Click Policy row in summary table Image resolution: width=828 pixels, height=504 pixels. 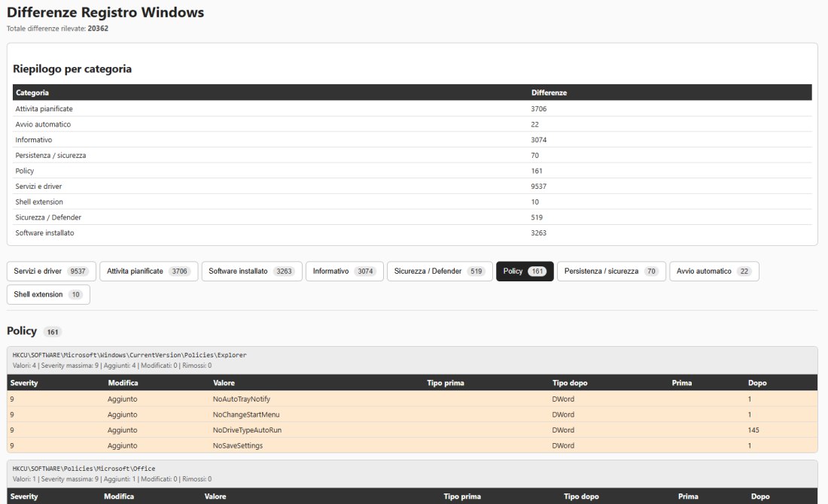click(x=412, y=171)
